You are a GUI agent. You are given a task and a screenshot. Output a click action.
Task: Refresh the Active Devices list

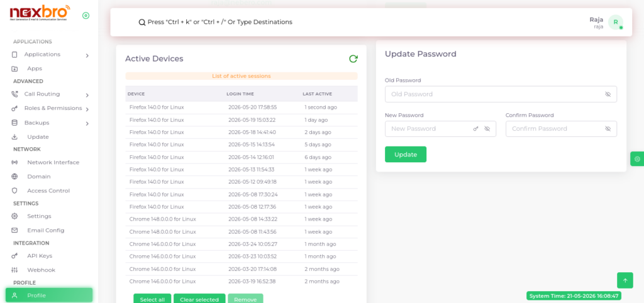353,58
